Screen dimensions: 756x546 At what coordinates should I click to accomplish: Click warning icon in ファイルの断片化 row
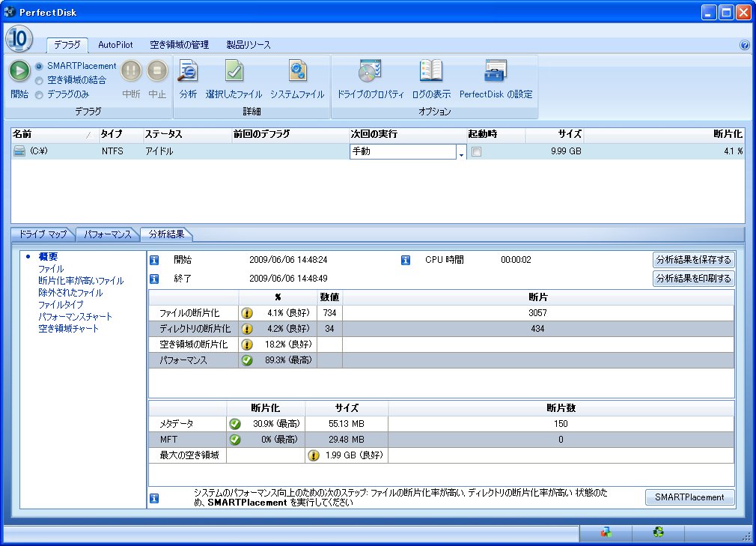coord(247,313)
